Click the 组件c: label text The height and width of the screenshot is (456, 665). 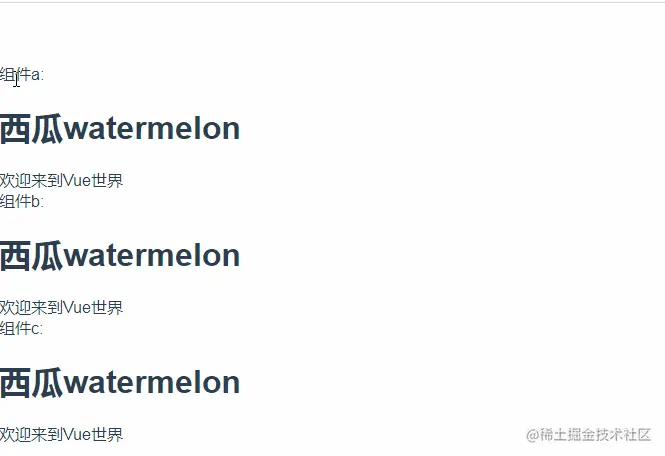coord(21,328)
